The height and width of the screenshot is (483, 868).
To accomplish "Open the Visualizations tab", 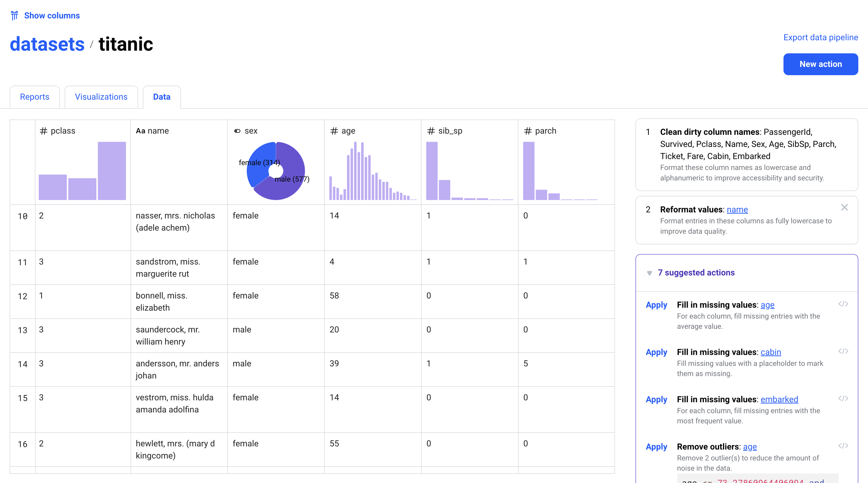I will click(101, 97).
